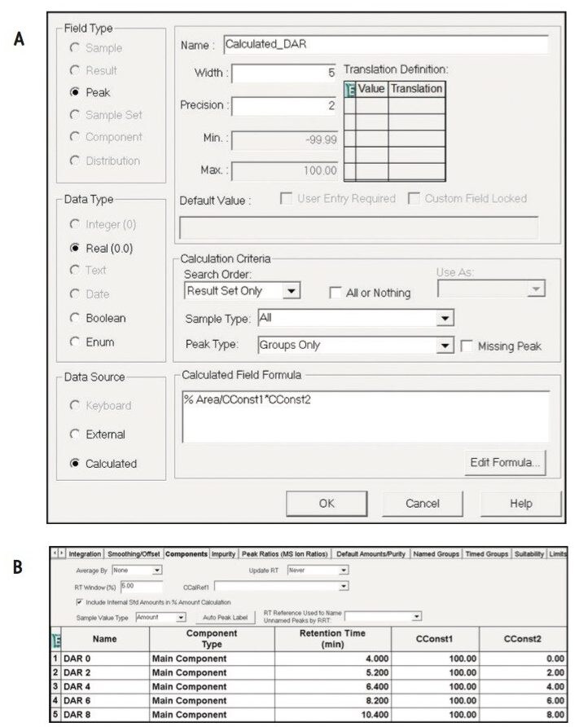Open the Named Groups tab

pyautogui.click(x=436, y=554)
